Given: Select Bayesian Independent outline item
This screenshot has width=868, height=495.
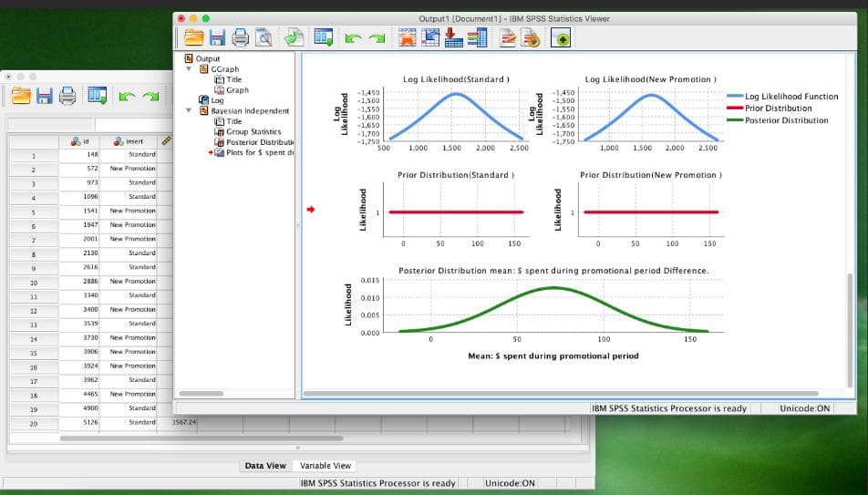Looking at the screenshot, I should pos(250,110).
